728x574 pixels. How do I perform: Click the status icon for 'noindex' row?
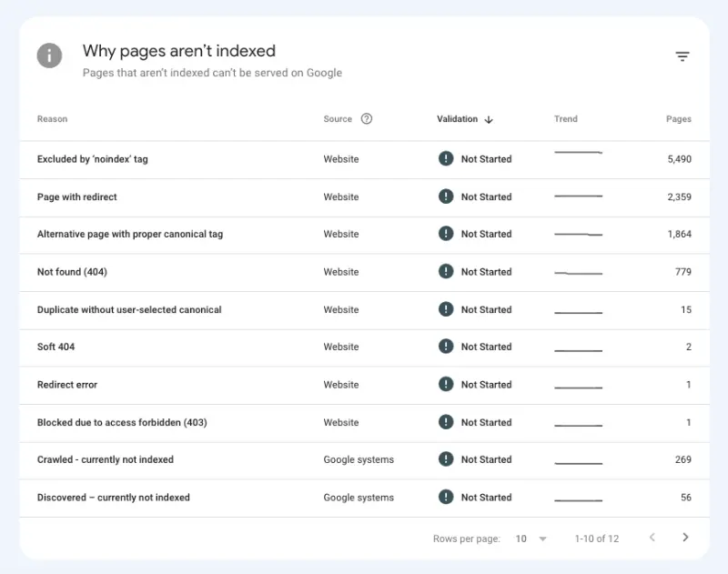pyautogui.click(x=446, y=158)
